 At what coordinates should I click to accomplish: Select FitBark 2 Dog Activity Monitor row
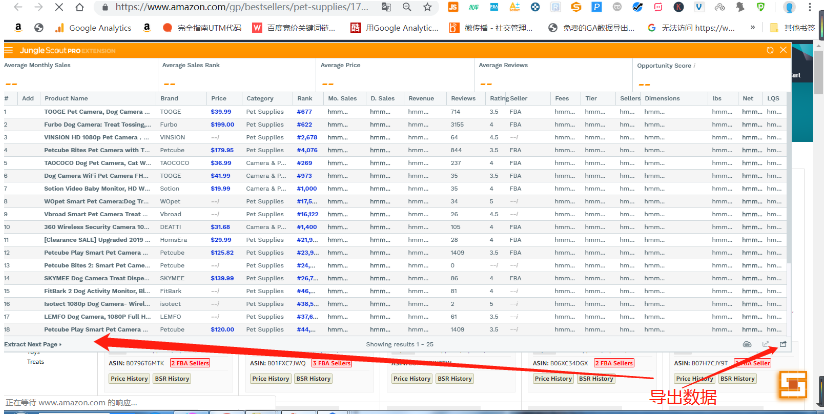coord(395,291)
